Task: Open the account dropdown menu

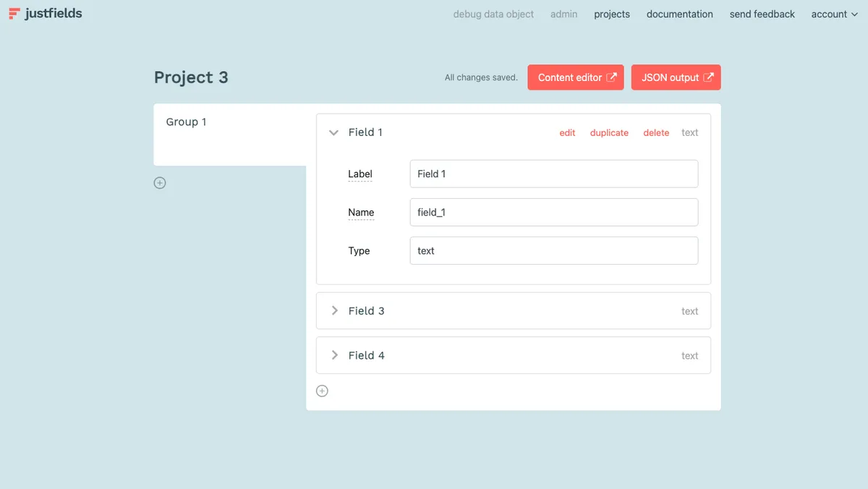Action: 834,14
